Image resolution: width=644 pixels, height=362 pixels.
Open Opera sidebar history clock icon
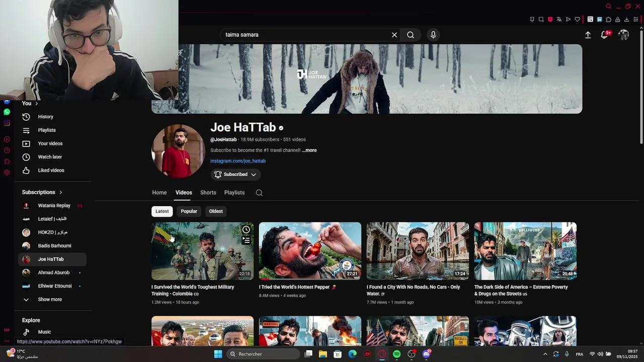[7, 150]
